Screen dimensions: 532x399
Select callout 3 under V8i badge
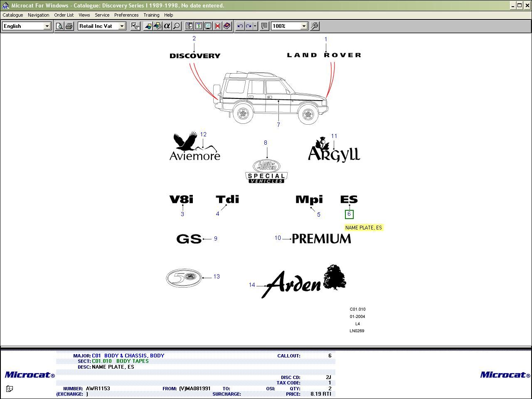pos(182,214)
